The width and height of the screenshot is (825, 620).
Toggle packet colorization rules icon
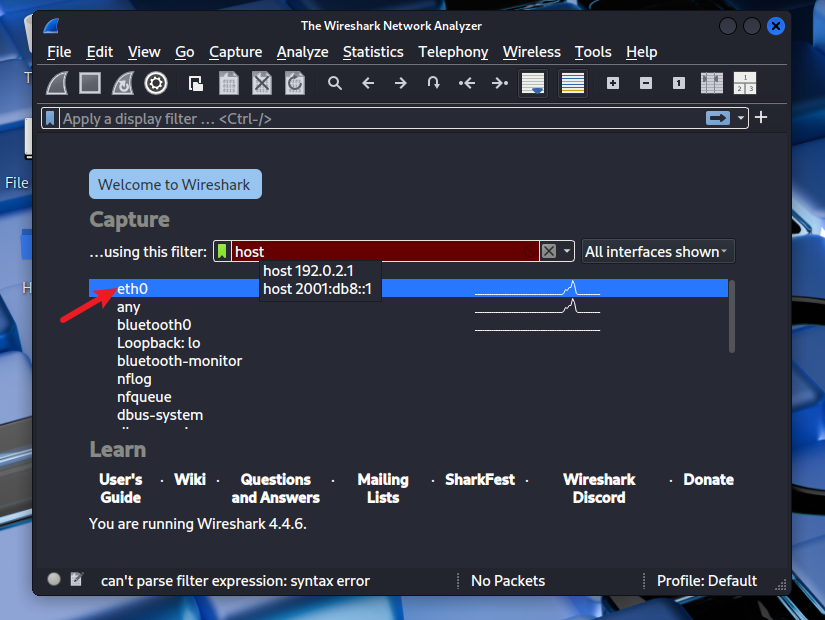point(573,83)
